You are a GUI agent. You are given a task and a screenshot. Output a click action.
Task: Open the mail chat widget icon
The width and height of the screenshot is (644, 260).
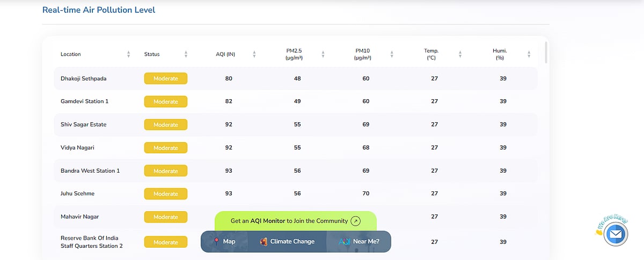[x=615, y=234]
